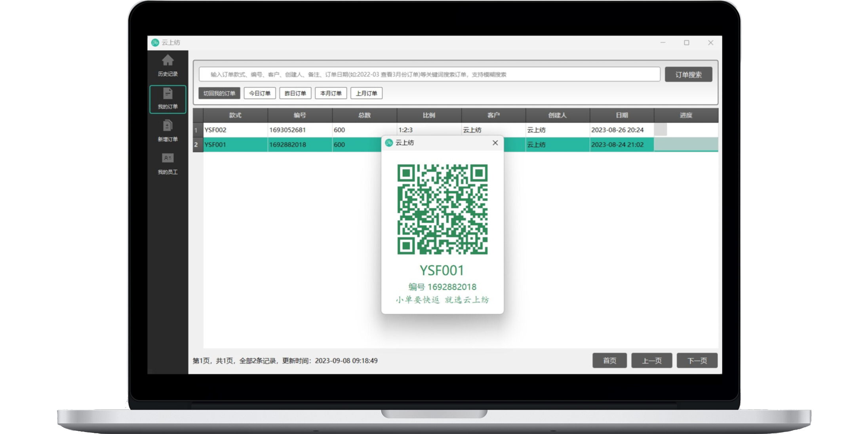Screen dimensions: 868x434
Task: Click the QR code image in popup
Action: 442,209
